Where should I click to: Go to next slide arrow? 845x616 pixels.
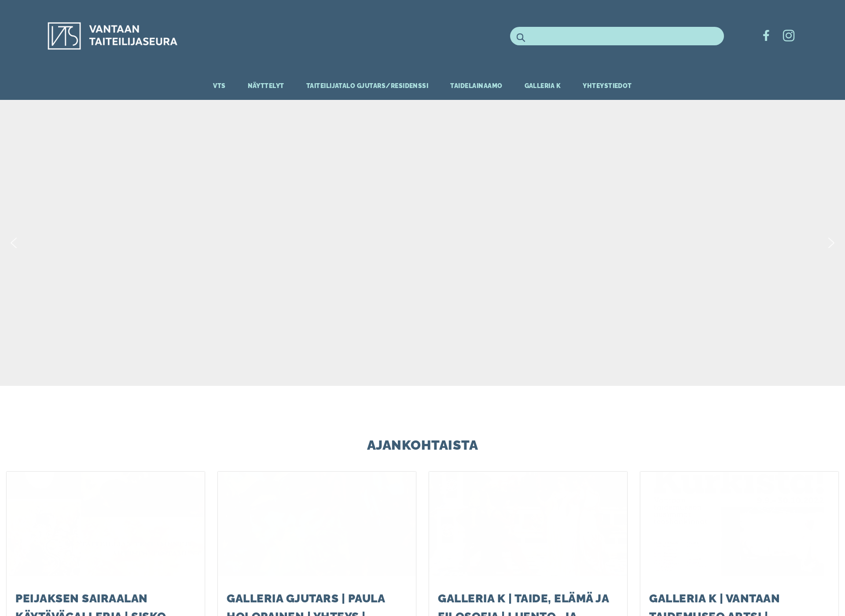831,243
